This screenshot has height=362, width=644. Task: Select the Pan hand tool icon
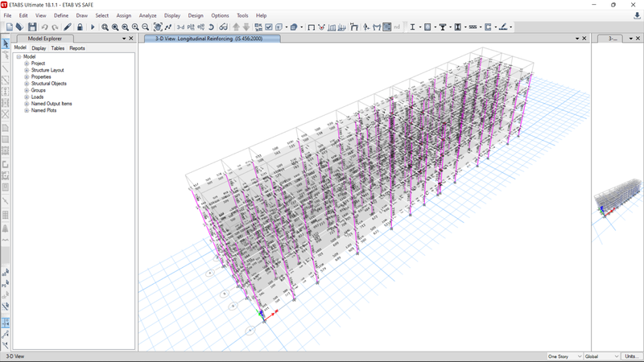point(158,27)
